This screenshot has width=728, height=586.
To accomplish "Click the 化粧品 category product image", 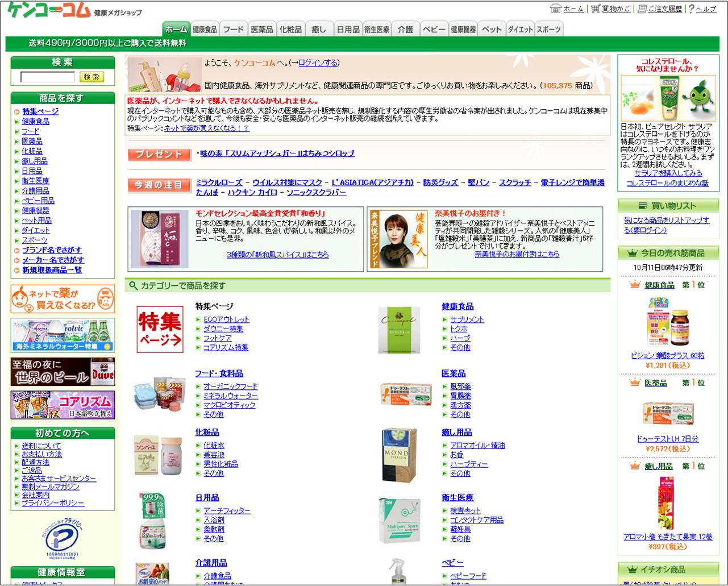I will click(157, 454).
